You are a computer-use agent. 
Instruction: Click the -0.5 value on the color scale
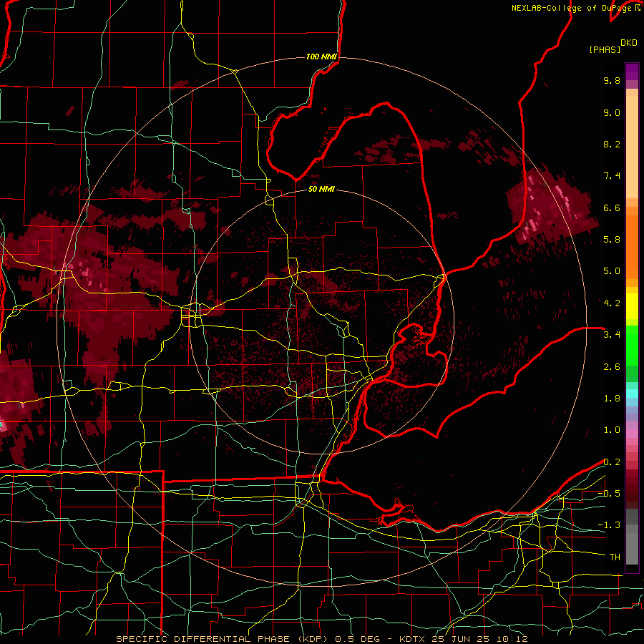pos(609,494)
